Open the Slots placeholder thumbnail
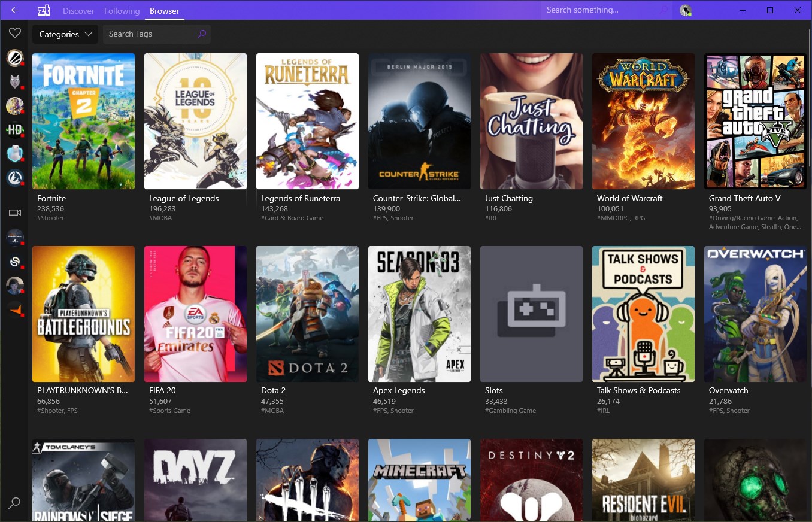This screenshot has height=522, width=812. (x=531, y=314)
